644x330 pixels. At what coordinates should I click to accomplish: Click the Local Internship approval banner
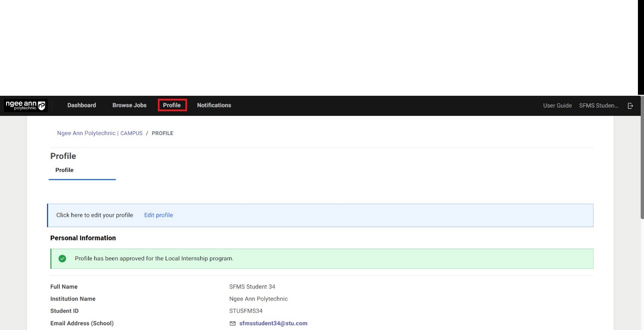click(322, 258)
